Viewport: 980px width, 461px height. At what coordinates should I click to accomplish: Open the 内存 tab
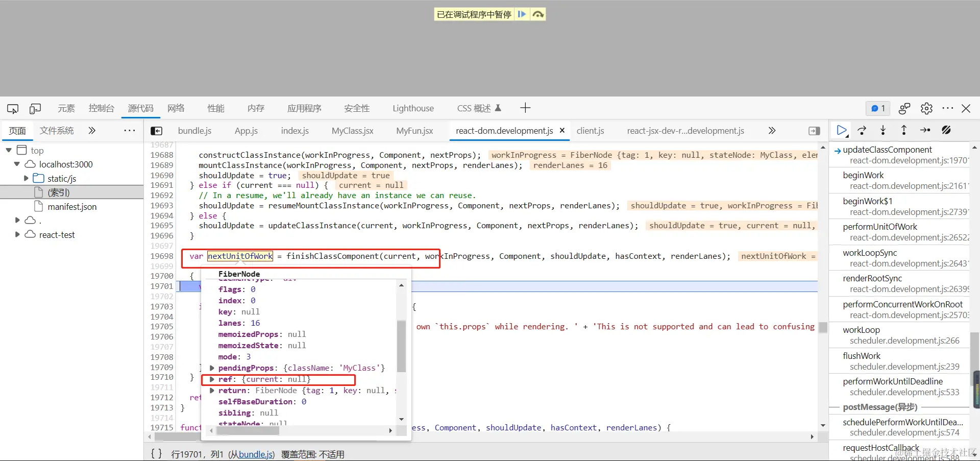point(256,108)
